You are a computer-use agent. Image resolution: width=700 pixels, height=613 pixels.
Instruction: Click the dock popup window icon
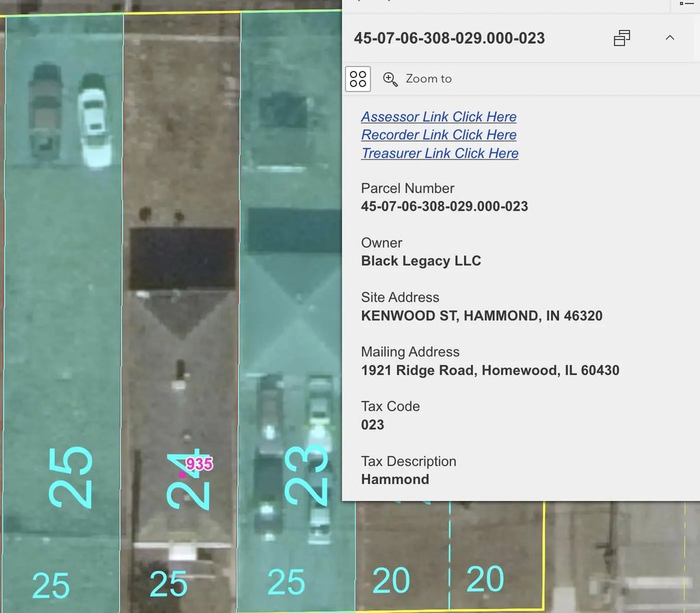tap(621, 38)
